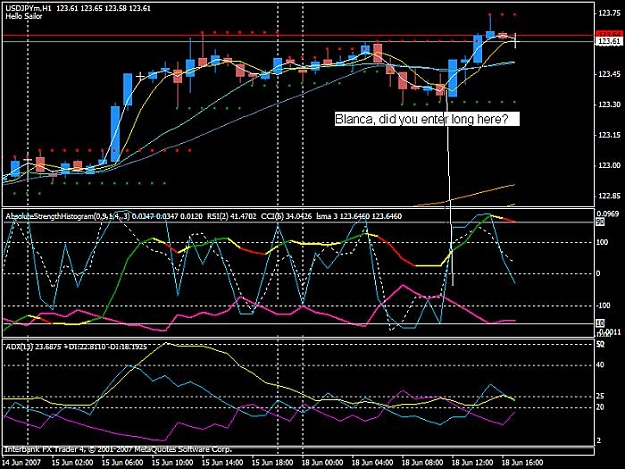The width and height of the screenshot is (625, 469).
Task: Click the 25 level label in ADX panel
Action: point(600,396)
